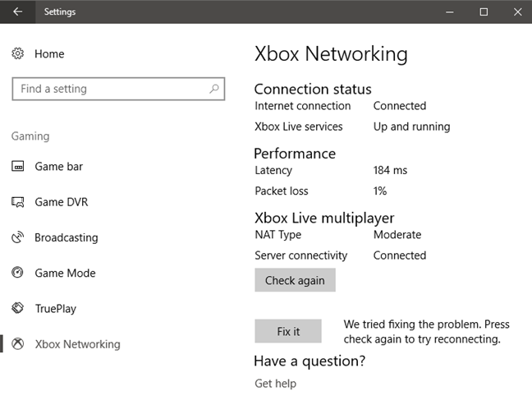The height and width of the screenshot is (414, 532).
Task: Click the Find a setting box
Action: [x=118, y=89]
